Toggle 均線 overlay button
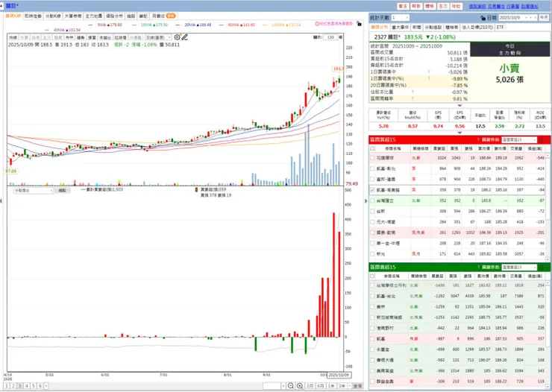 pyautogui.click(x=13, y=37)
